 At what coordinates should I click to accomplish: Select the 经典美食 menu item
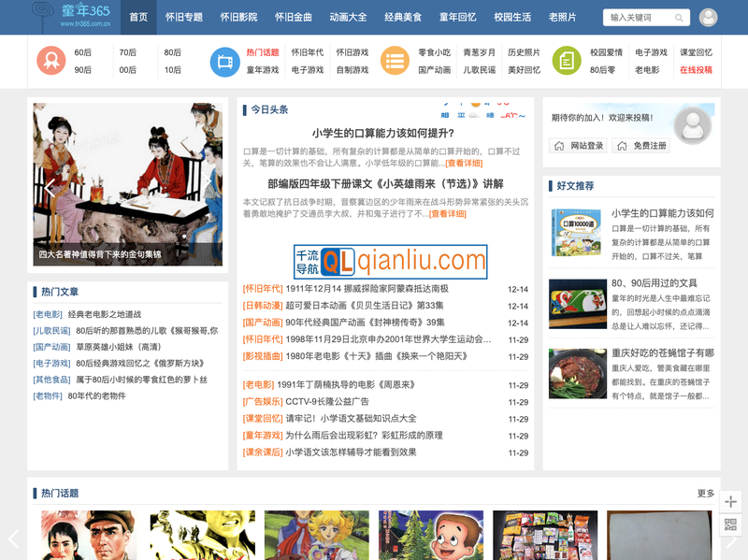point(402,17)
